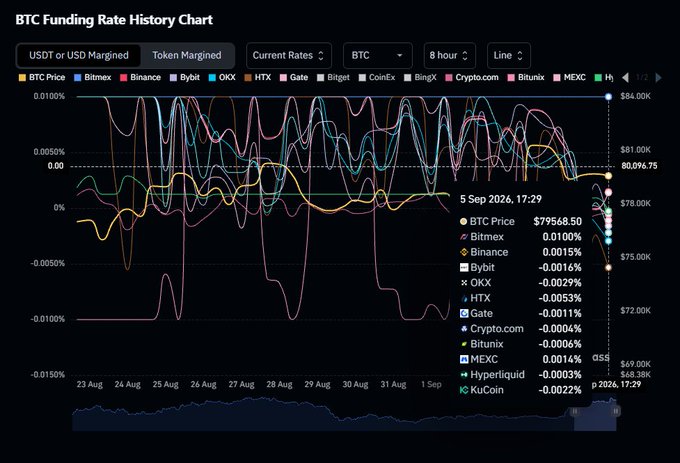
Task: Toggle HTX series in the legend
Action: (258, 78)
